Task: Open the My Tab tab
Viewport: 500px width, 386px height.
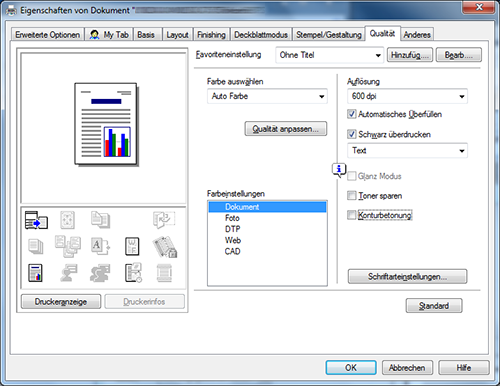Action: tap(109, 35)
